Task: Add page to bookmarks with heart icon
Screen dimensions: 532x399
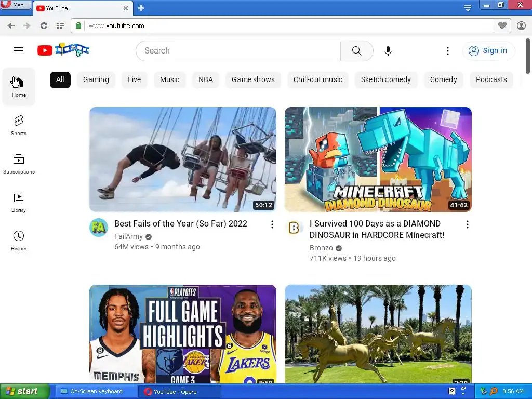Action: (x=502, y=25)
